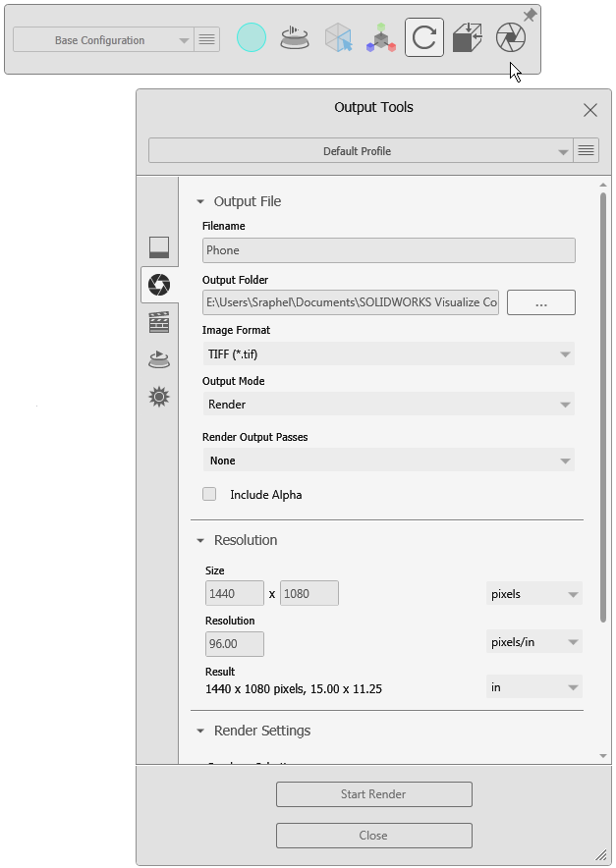Open the clapperboard animation tab
616x868 pixels.
click(x=158, y=322)
